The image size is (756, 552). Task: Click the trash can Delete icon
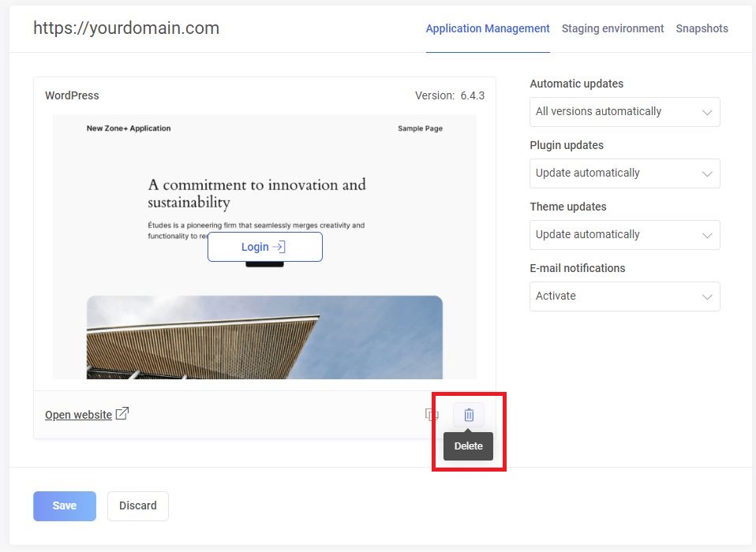click(x=469, y=415)
